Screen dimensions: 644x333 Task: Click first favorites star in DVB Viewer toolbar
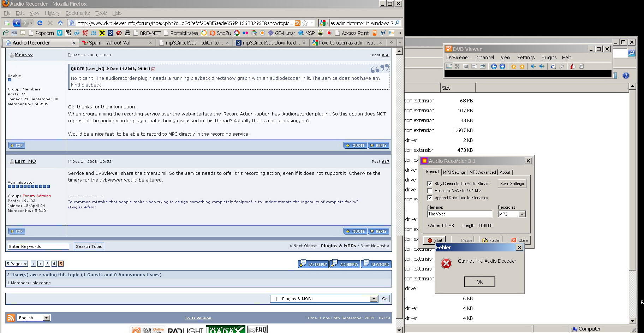coord(513,66)
